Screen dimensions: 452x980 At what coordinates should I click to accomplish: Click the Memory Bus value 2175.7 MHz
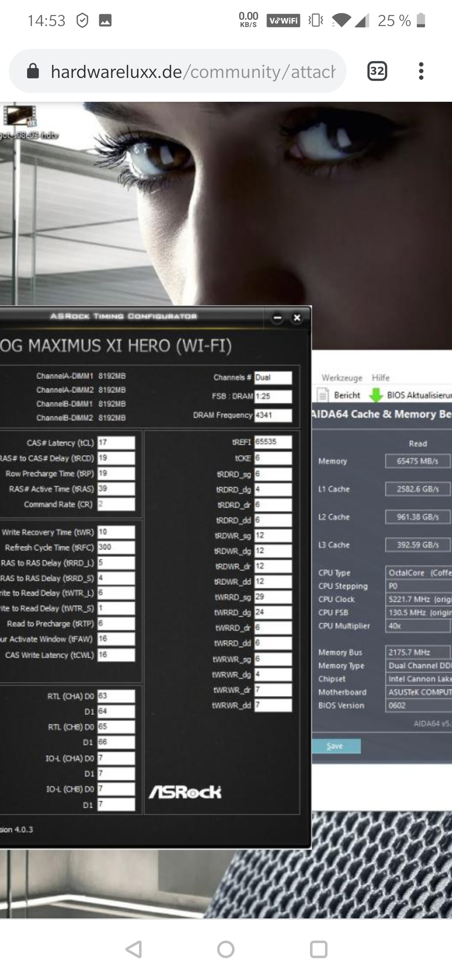(x=418, y=652)
